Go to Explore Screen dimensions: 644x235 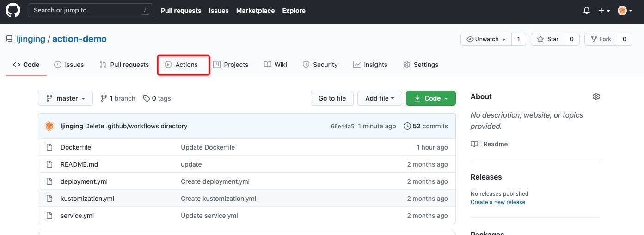[x=294, y=10]
